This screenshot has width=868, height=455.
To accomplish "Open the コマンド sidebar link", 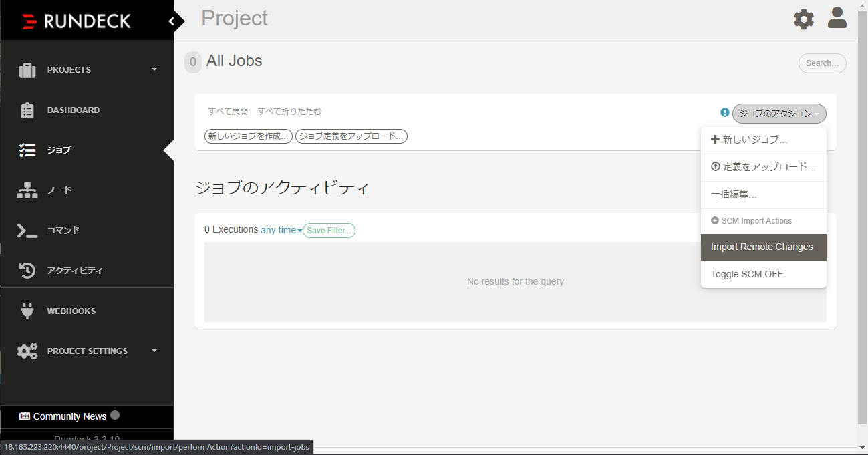I will click(x=63, y=231).
